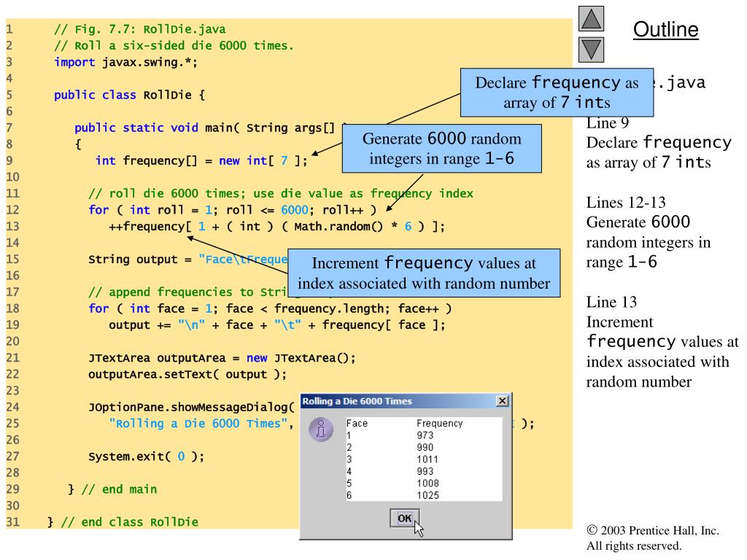Click 'JOptionPane.showMessageDialog(' line
This screenshot has height=560, width=747.
tap(192, 408)
